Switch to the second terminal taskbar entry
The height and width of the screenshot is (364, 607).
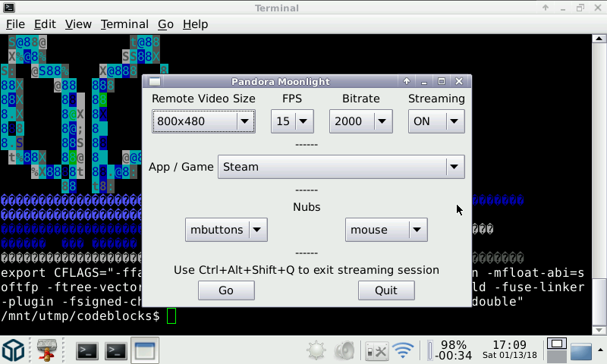point(116,351)
